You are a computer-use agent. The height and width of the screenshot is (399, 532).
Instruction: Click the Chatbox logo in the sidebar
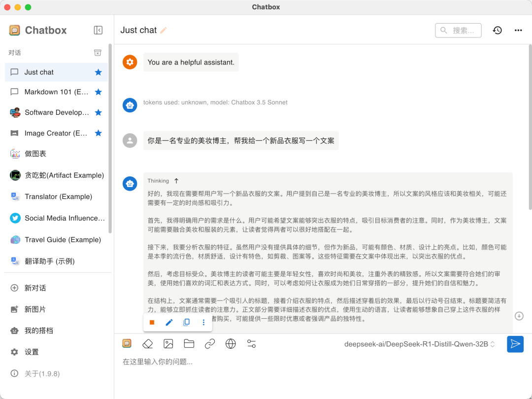(x=15, y=30)
